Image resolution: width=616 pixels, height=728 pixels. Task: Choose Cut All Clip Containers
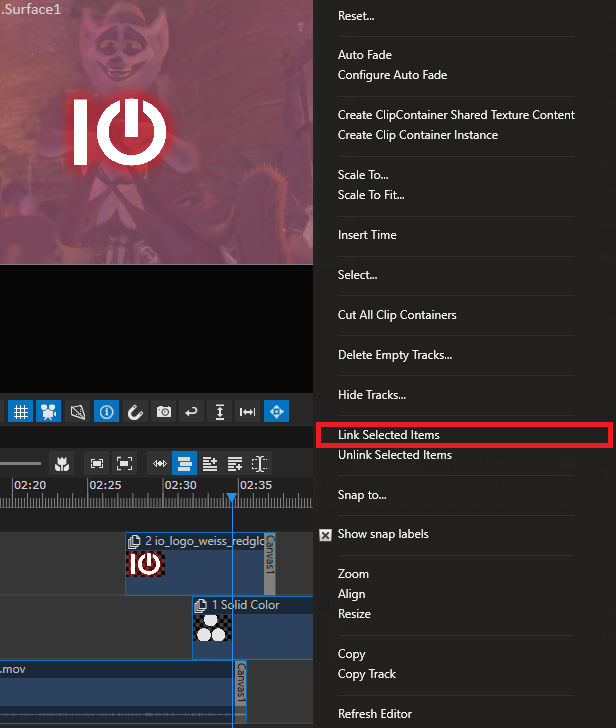(x=397, y=314)
